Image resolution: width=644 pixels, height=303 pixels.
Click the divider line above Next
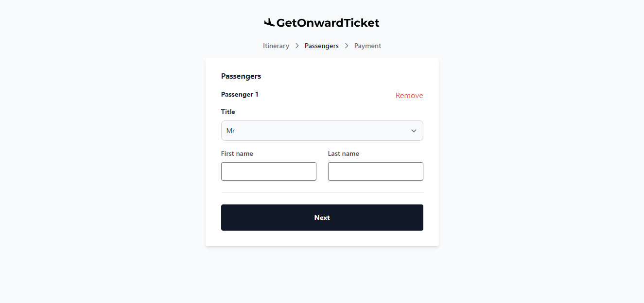tap(322, 192)
